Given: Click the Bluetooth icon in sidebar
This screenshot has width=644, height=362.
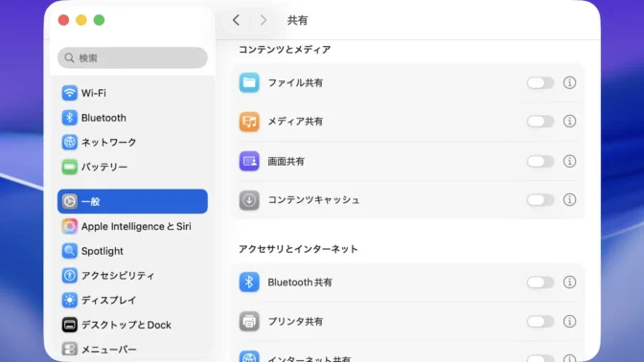Looking at the screenshot, I should [x=69, y=118].
